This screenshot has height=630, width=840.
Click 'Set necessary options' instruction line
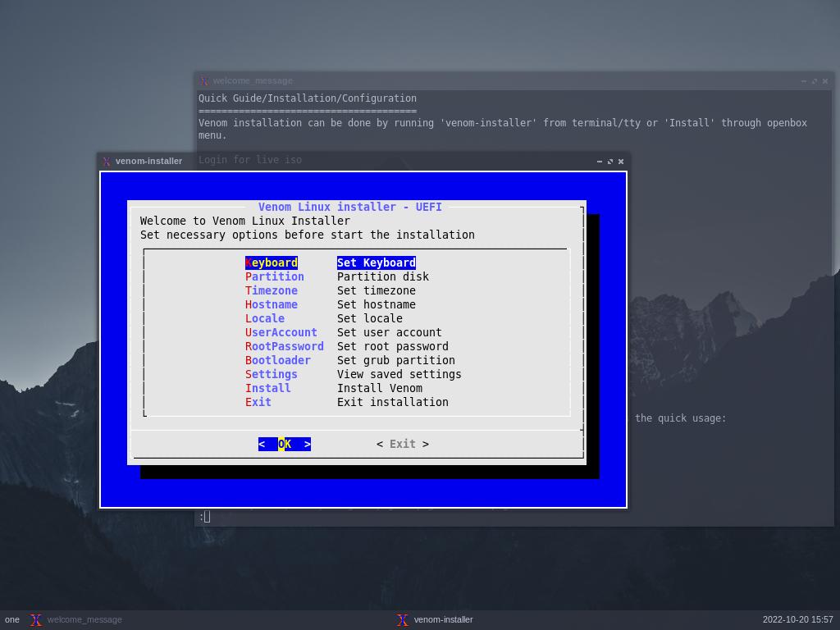click(308, 235)
